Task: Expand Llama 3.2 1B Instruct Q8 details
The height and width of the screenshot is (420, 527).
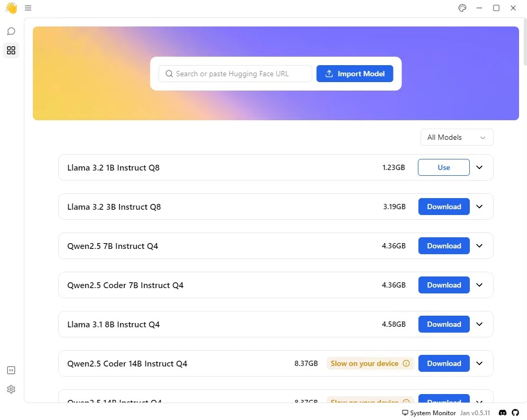Action: click(479, 167)
